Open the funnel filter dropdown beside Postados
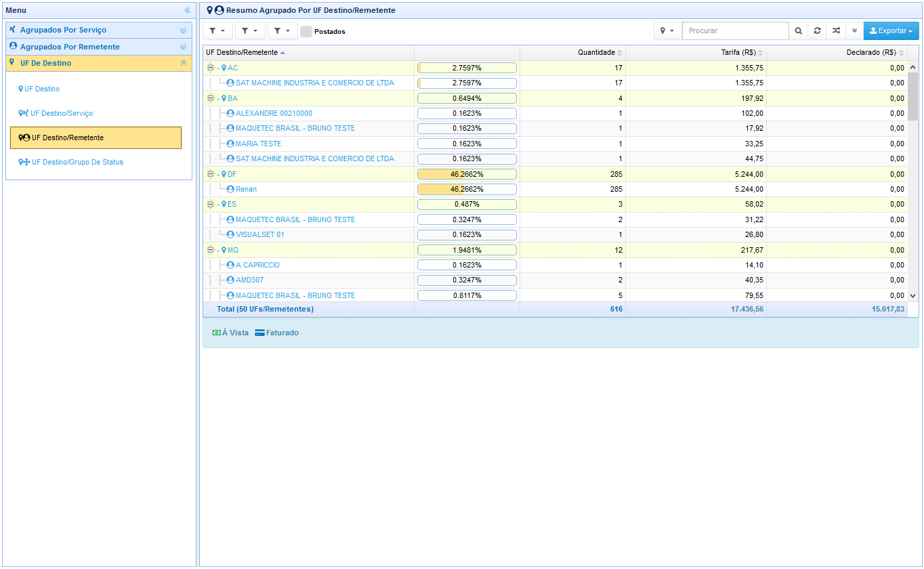 pyautogui.click(x=282, y=31)
